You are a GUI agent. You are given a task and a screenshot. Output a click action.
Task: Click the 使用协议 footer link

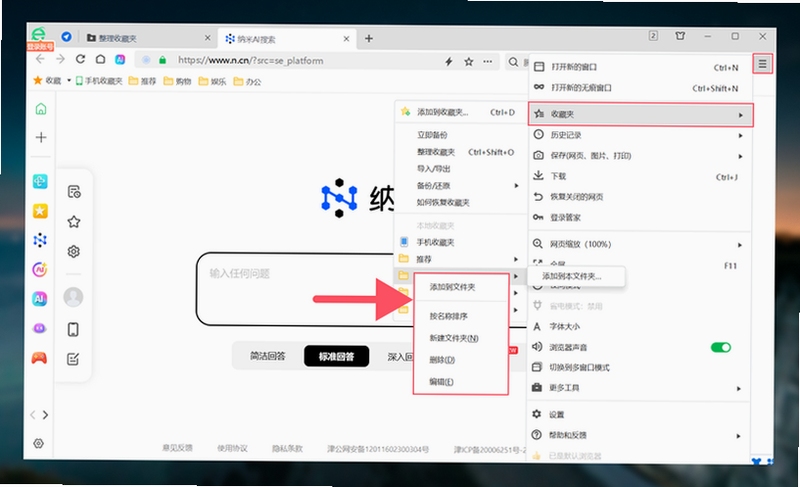(232, 448)
